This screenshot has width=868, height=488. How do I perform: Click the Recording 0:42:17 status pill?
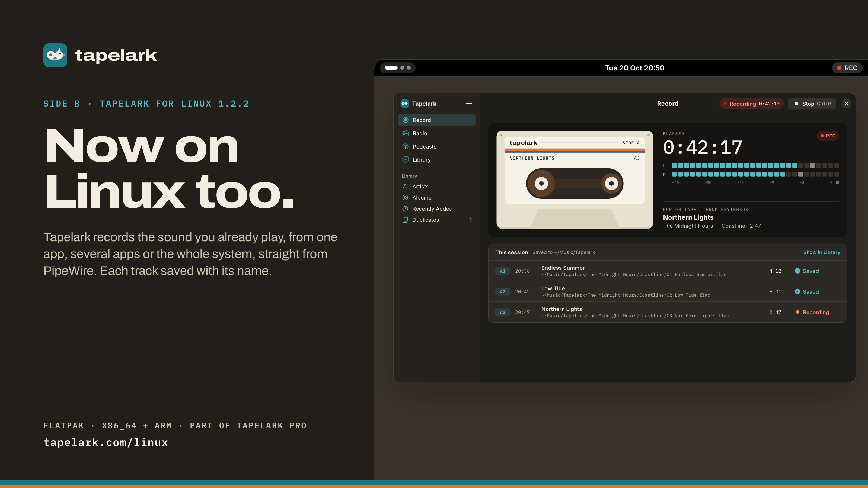(751, 104)
